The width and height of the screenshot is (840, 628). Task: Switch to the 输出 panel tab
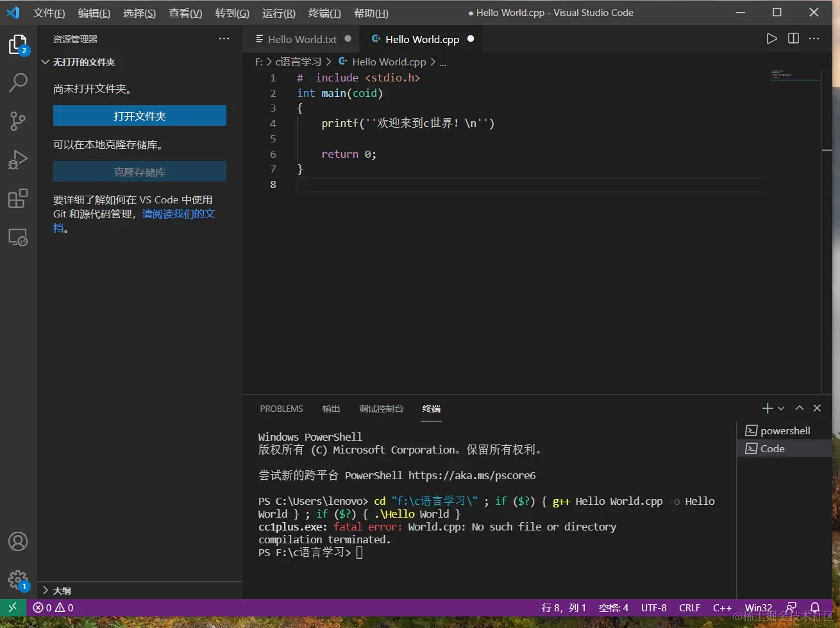(x=331, y=409)
